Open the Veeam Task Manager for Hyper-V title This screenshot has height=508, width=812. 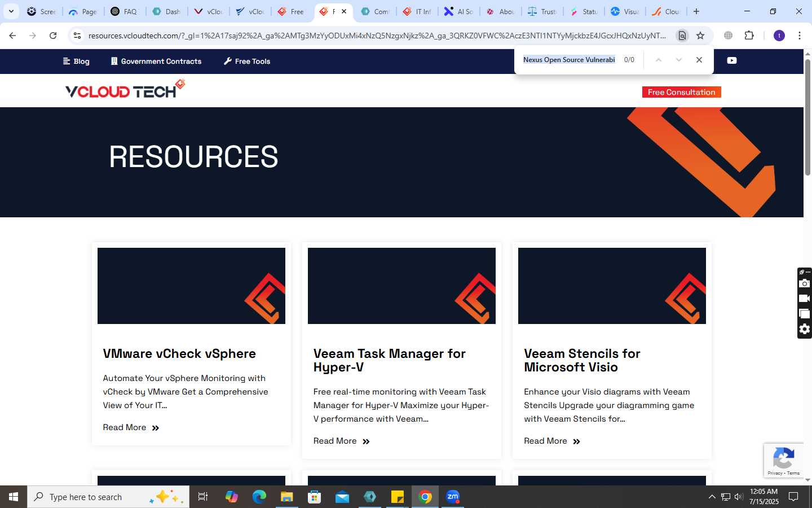[390, 360]
